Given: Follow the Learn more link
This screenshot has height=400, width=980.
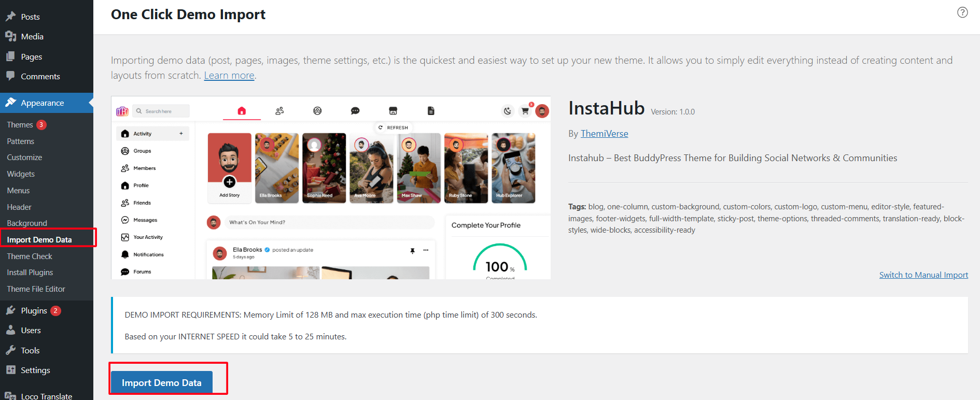Looking at the screenshot, I should 229,76.
